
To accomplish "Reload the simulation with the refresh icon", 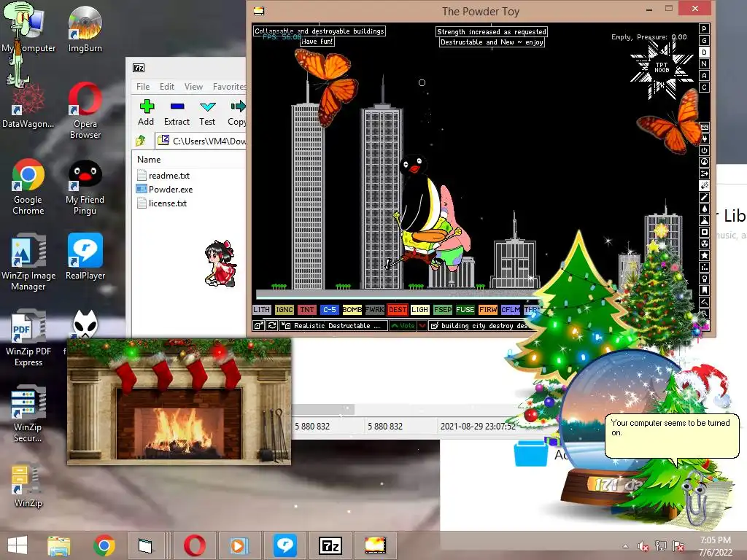I will (272, 326).
